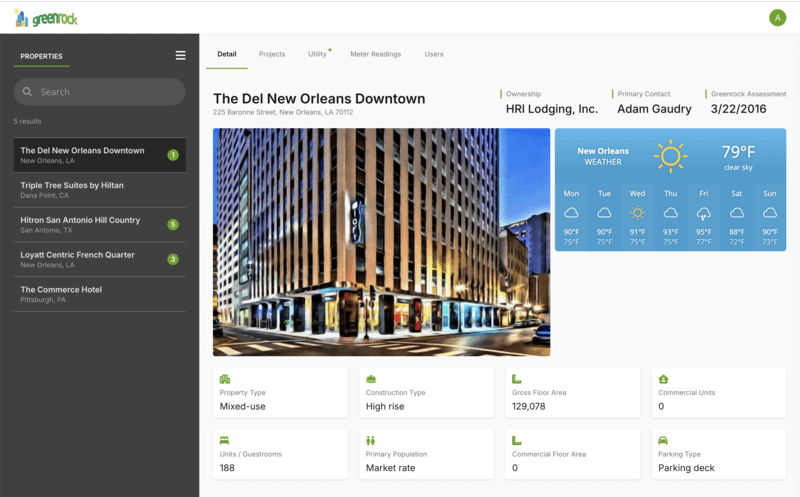Screen dimensions: 800x497
Task: Click the Construction Type icon
Action: (371, 379)
